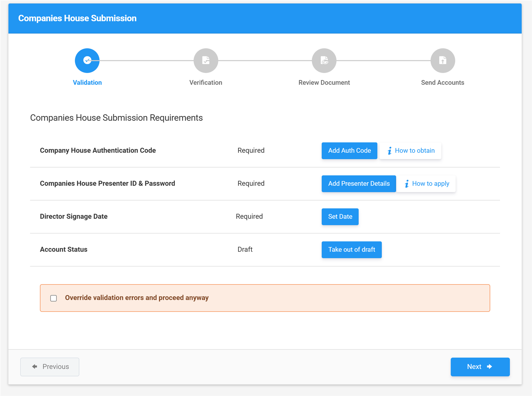Image resolution: width=532 pixels, height=396 pixels.
Task: Click Companies House Presenter ID & Password label
Action: (107, 183)
